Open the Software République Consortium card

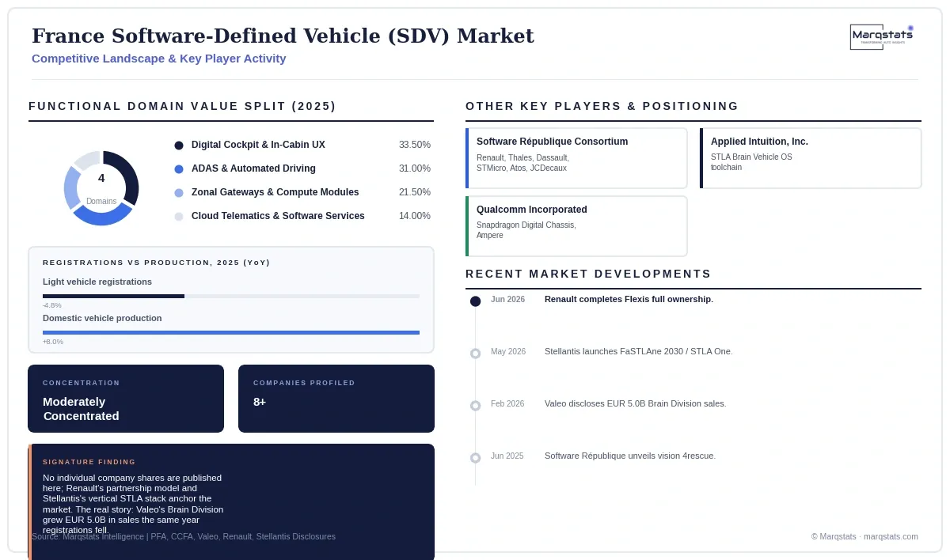pyautogui.click(x=576, y=158)
